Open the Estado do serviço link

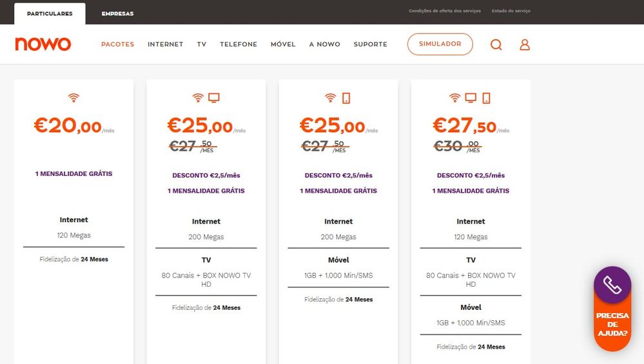511,11
